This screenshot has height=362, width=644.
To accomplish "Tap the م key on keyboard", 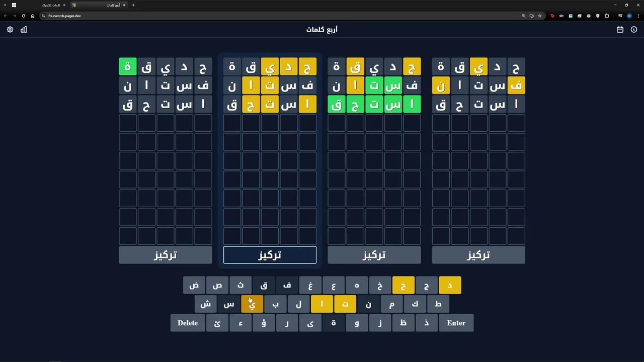I will [x=391, y=304].
